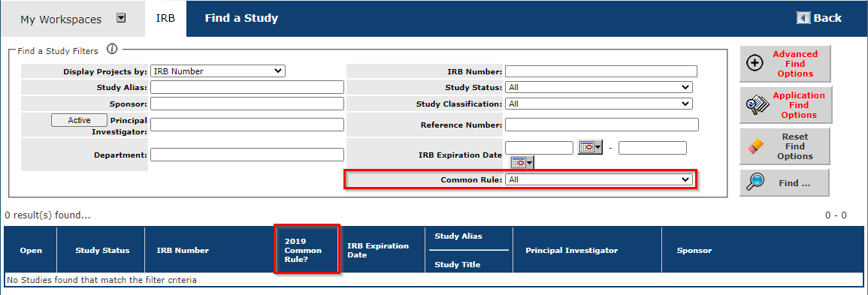Focus the Study Alias input field

[247, 87]
